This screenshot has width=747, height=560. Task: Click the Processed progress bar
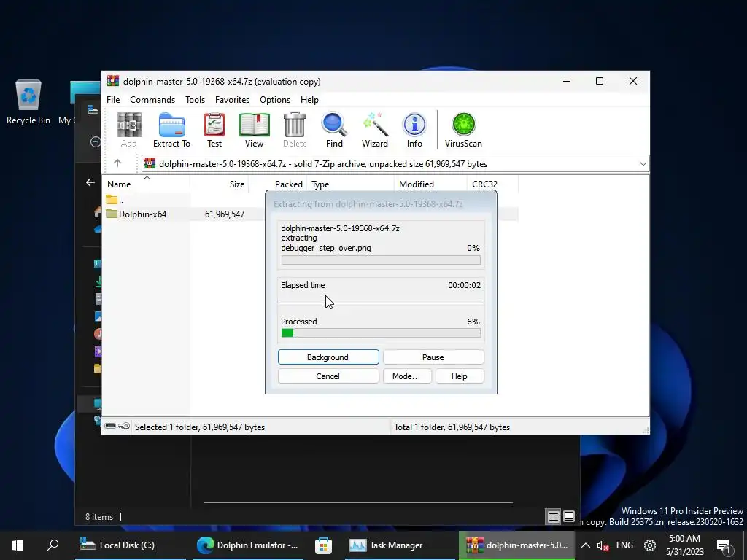[x=381, y=332]
